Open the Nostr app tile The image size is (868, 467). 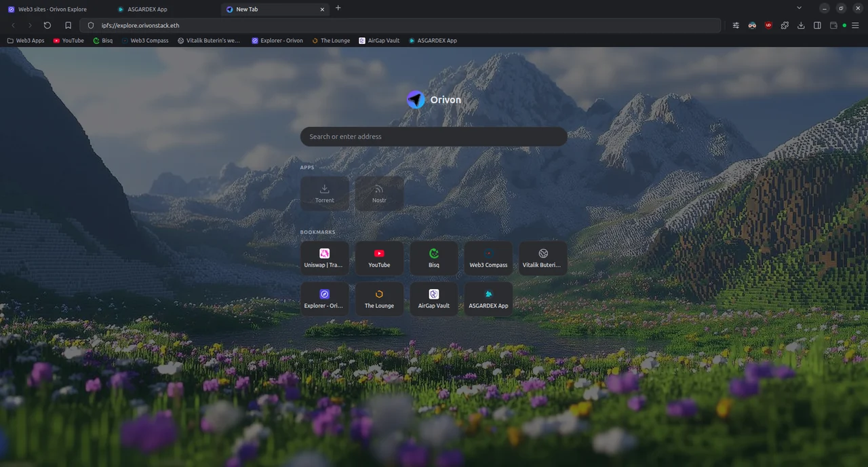point(379,193)
